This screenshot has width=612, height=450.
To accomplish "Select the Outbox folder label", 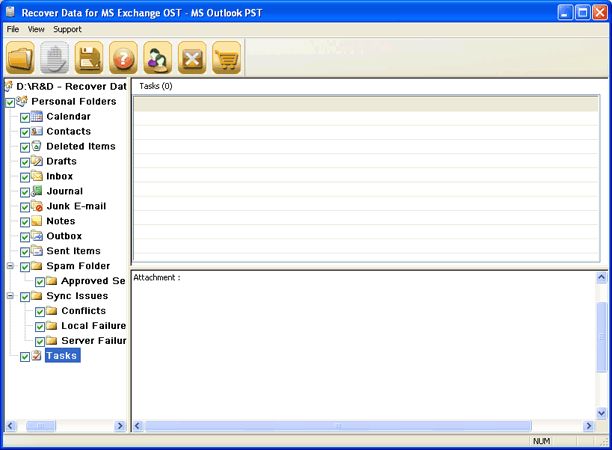I will pyautogui.click(x=64, y=236).
